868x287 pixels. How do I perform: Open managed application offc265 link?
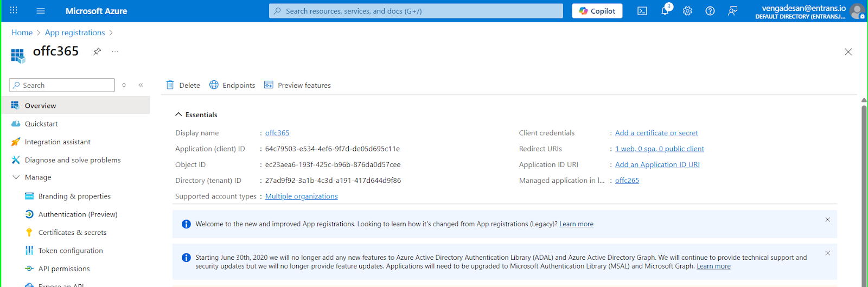tap(627, 180)
